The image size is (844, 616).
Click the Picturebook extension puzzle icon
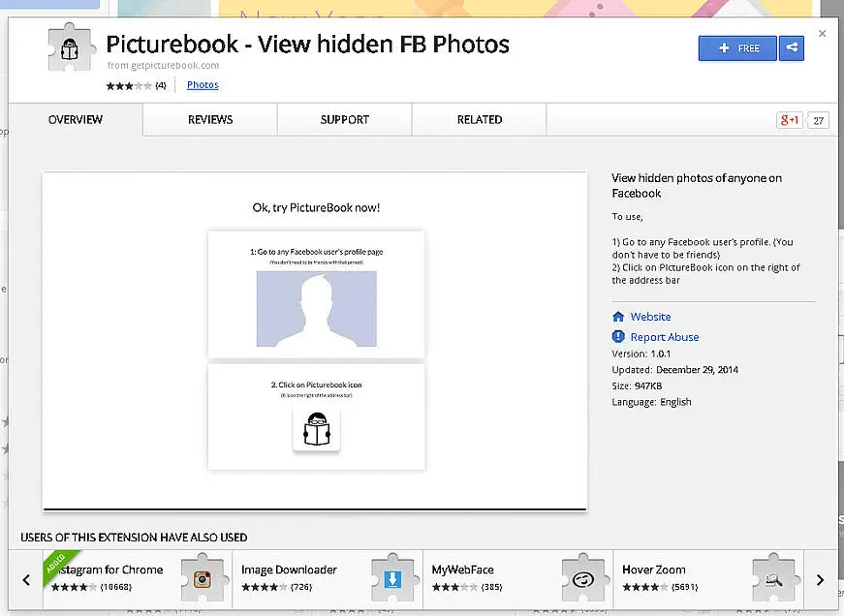71,47
